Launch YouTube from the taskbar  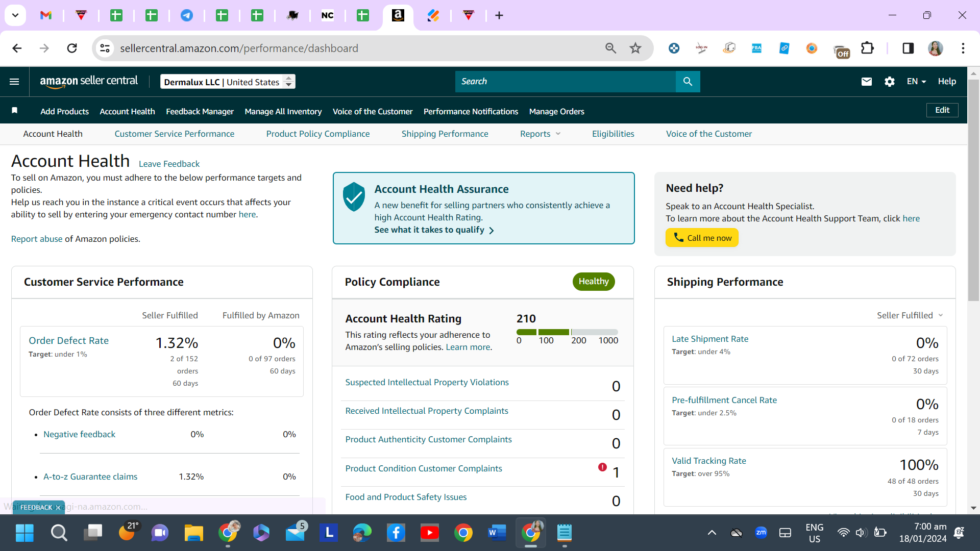click(430, 533)
